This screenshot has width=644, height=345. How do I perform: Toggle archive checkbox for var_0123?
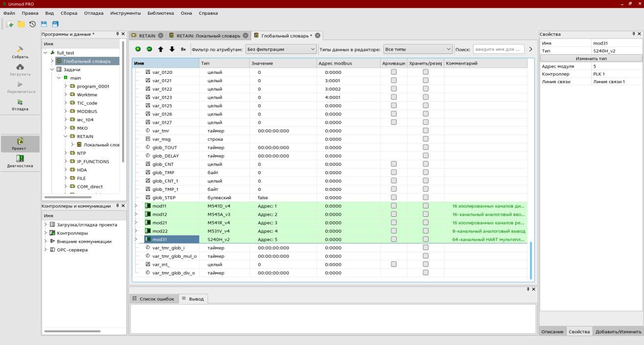[394, 97]
